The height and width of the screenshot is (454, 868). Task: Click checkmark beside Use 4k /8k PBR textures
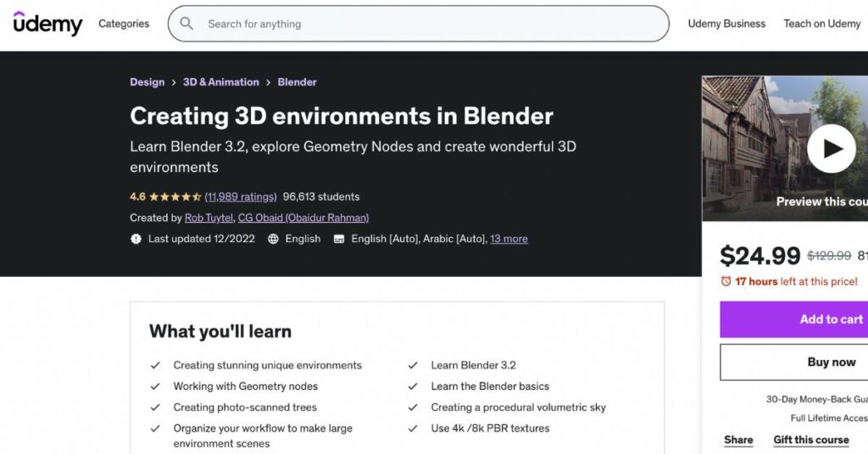[x=413, y=429]
